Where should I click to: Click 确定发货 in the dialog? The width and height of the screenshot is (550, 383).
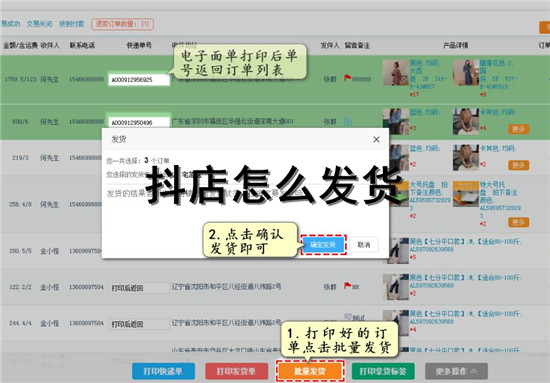(x=323, y=245)
